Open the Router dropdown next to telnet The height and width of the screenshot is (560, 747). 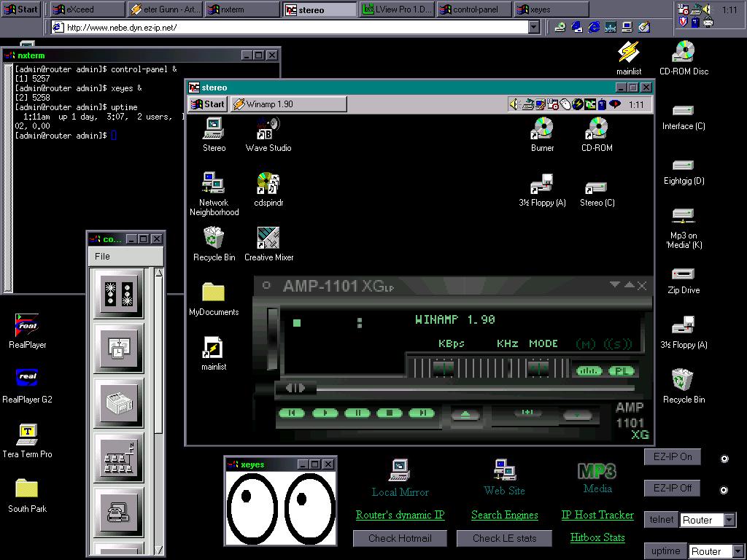point(729,519)
